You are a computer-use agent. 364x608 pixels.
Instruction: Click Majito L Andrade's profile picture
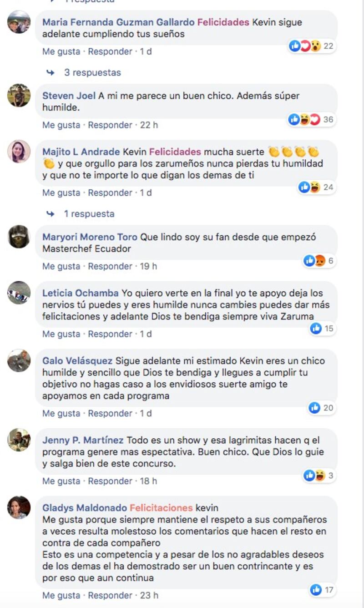tap(19, 152)
